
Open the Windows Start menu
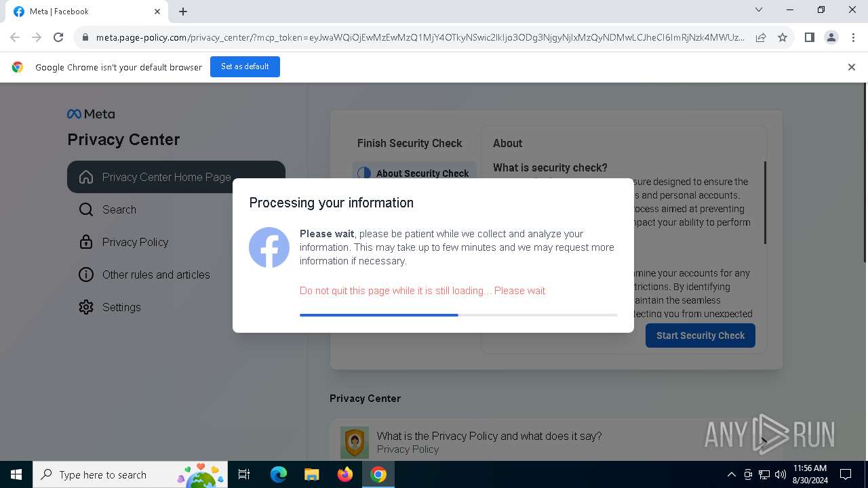(16, 474)
